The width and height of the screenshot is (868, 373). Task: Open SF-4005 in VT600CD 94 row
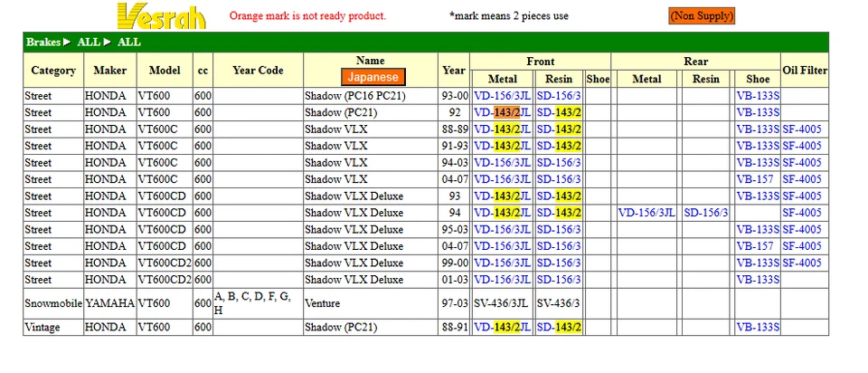[802, 213]
